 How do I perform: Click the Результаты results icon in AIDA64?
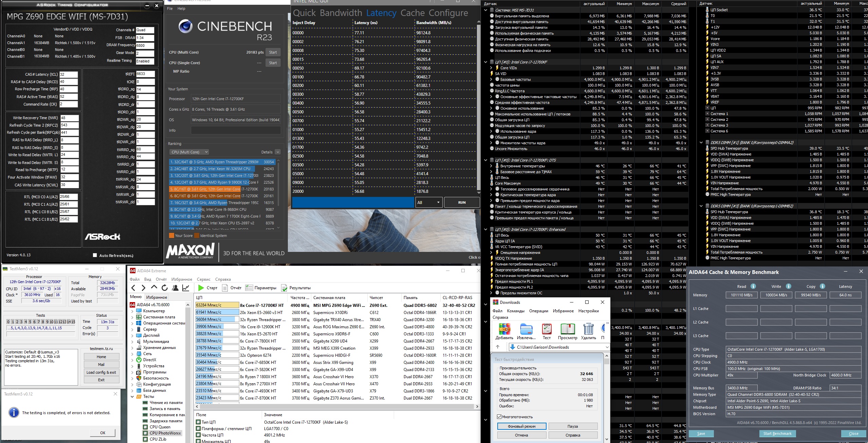284,288
